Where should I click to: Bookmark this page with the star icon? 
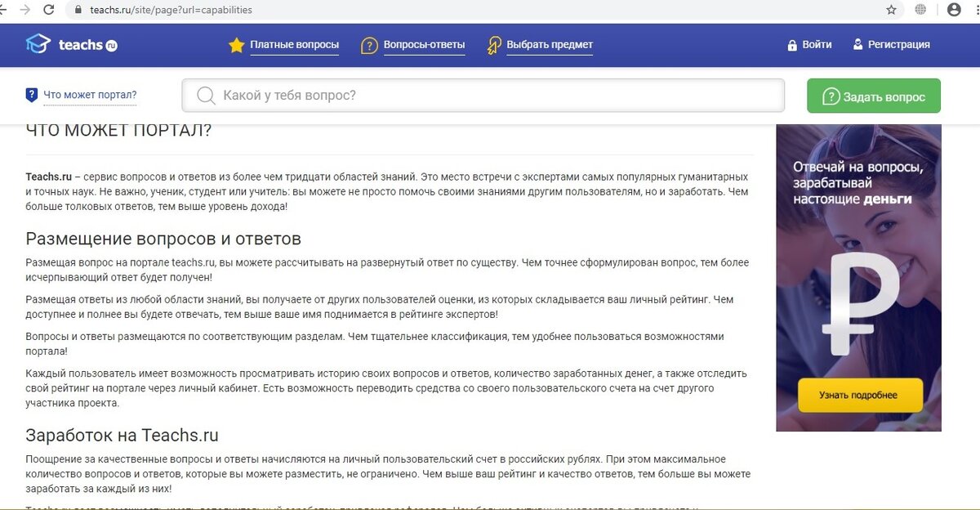tap(891, 10)
